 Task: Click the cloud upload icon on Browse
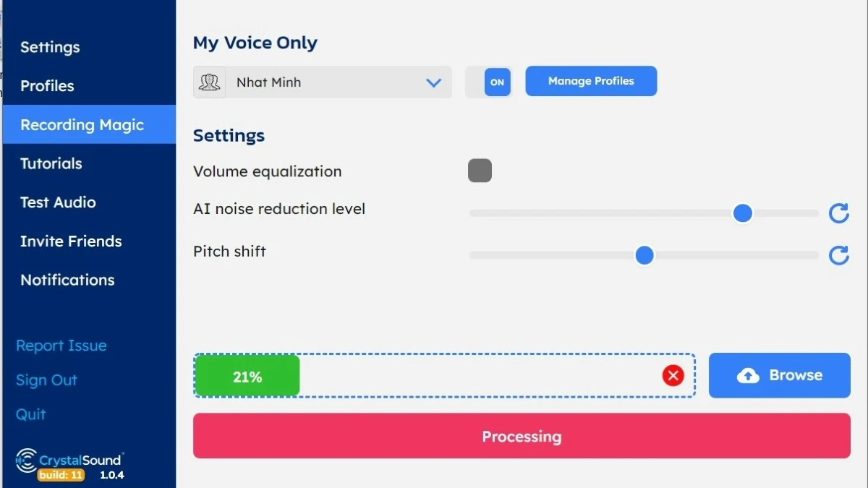coord(748,375)
